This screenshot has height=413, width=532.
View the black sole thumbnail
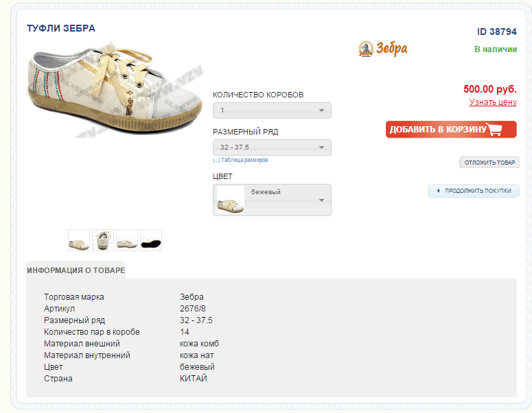pyautogui.click(x=151, y=240)
